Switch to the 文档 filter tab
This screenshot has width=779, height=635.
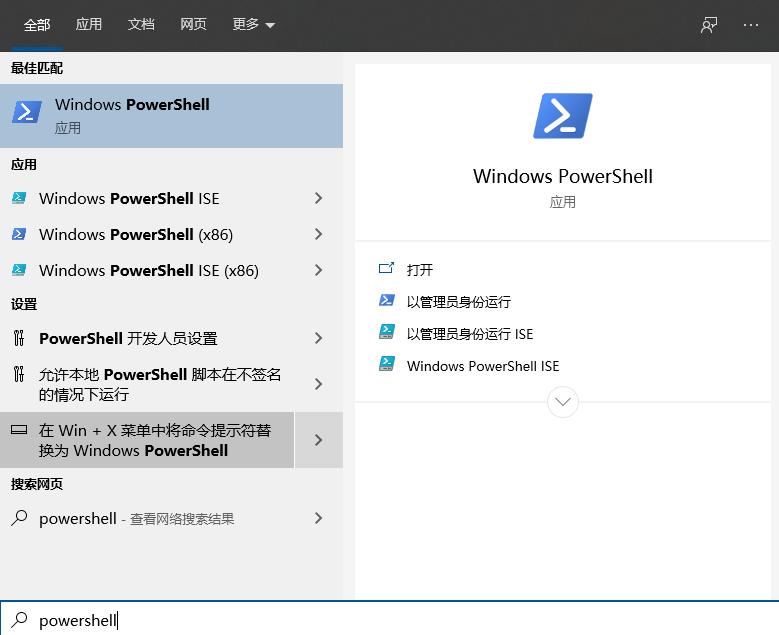(141, 24)
